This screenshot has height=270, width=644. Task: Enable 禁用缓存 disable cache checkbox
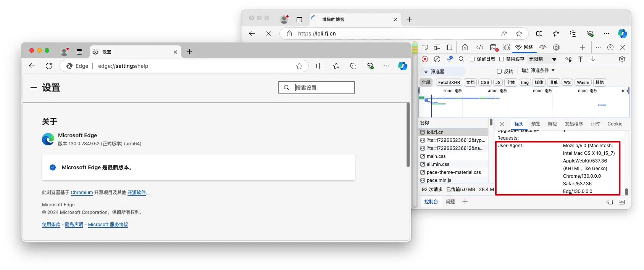(502, 59)
